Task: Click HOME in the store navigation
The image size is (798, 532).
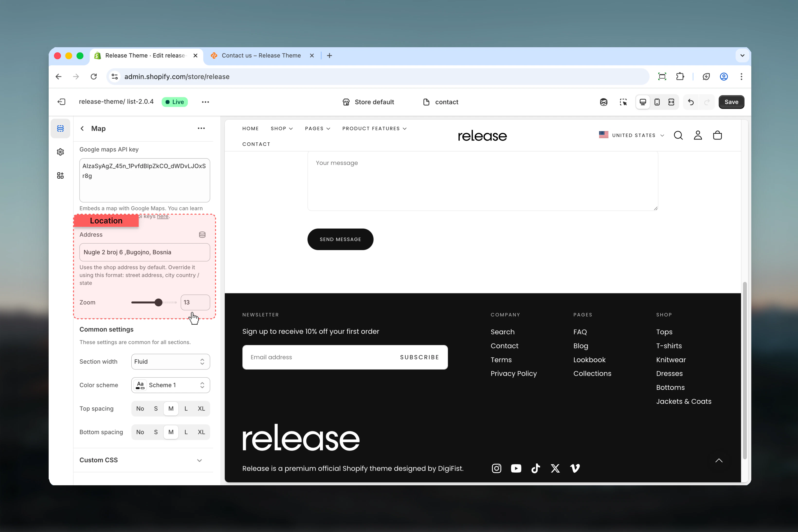Action: 250,128
